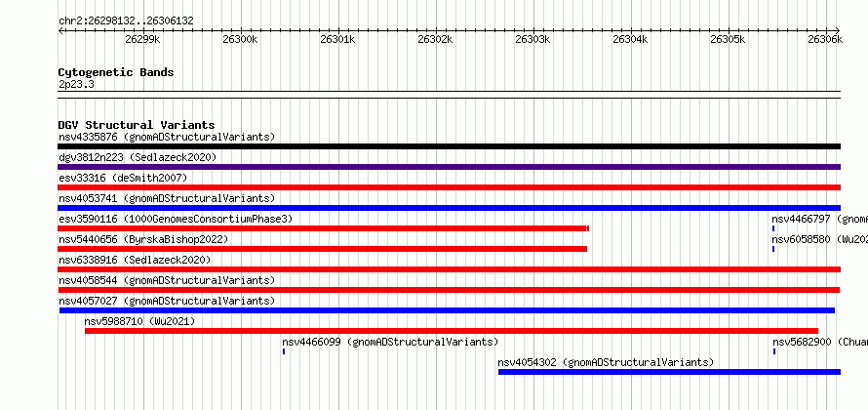868x410 pixels.
Task: Select the small blue nsv5682900 variant mark
Action: coord(774,351)
